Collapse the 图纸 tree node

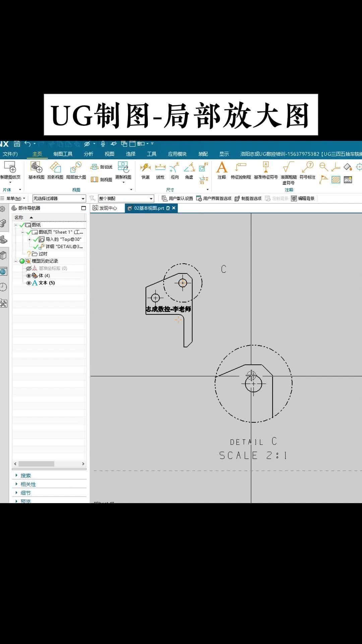[x=16, y=225]
